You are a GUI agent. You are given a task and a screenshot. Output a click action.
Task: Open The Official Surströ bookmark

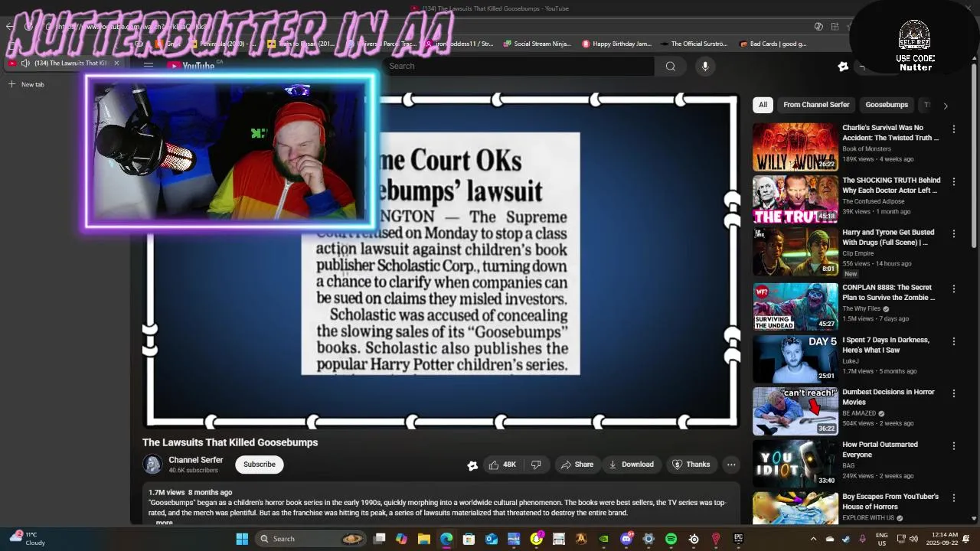tap(694, 44)
